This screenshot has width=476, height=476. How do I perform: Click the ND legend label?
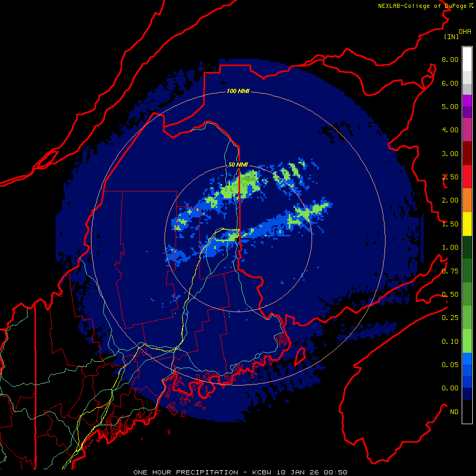454,412
